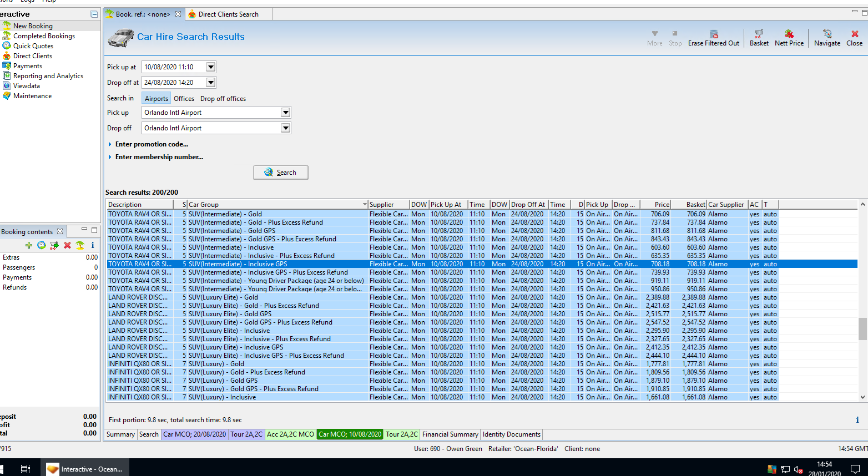Open the Pick up at date dropdown

tap(210, 67)
